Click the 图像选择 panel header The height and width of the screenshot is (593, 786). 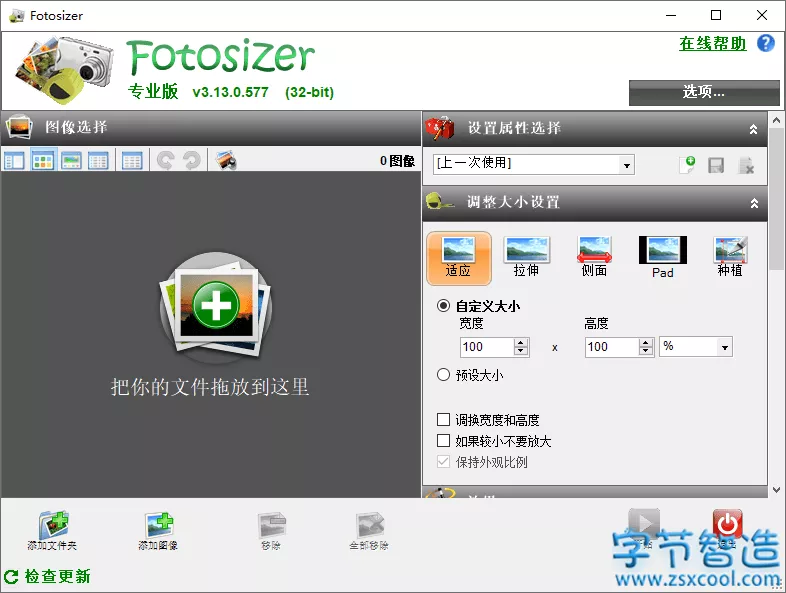click(211, 127)
